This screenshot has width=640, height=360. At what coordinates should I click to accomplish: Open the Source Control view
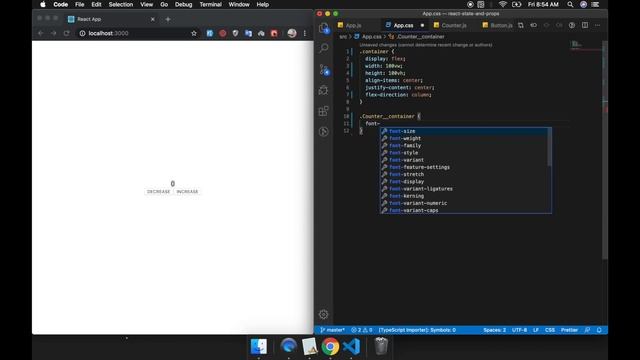click(324, 69)
